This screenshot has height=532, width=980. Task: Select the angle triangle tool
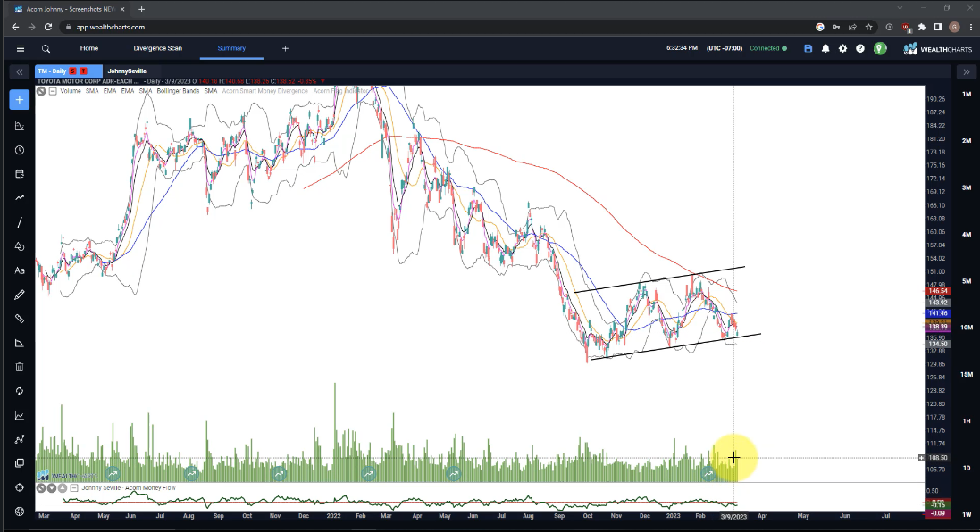click(x=20, y=343)
